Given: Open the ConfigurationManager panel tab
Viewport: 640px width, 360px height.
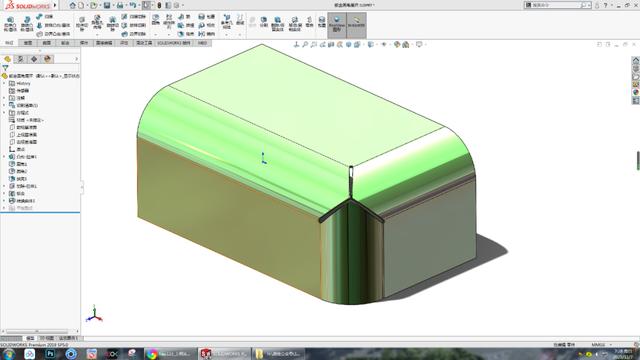Looking at the screenshot, I should [x=34, y=59].
